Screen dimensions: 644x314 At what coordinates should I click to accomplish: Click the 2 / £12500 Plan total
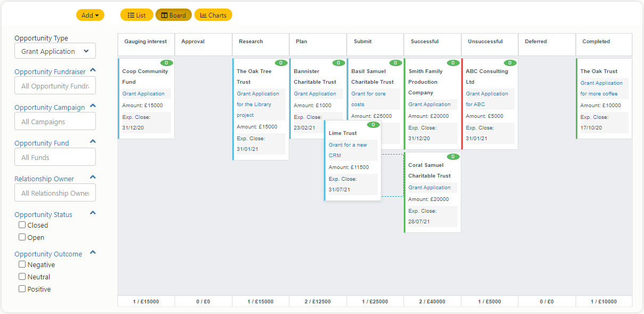click(x=318, y=302)
